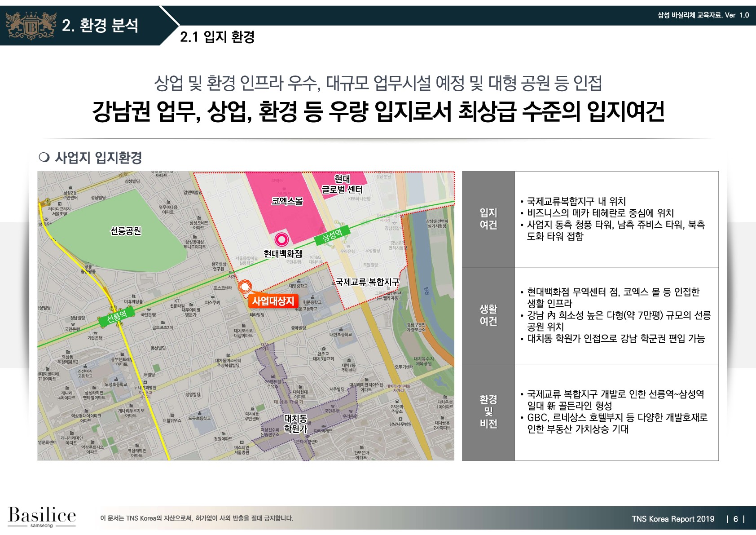Click the 사업지 입지환경 section heading
The image size is (756, 535).
[98, 158]
